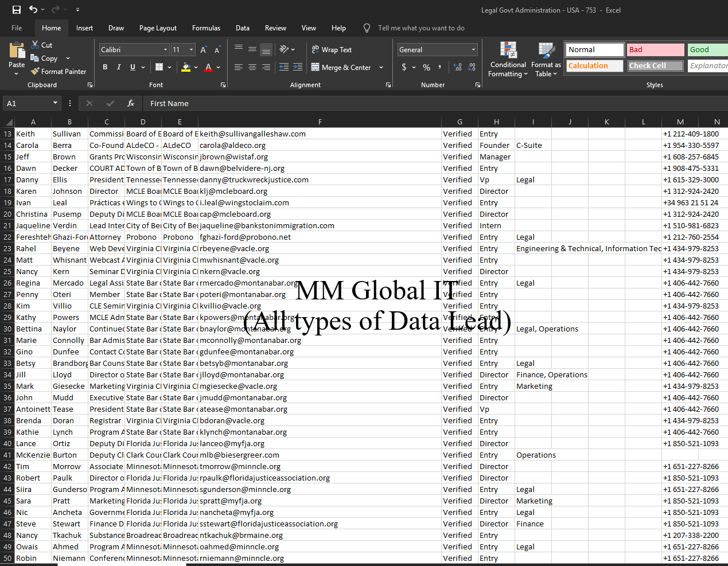728x566 pixels.
Task: Apply Comma Style format
Action: (440, 67)
